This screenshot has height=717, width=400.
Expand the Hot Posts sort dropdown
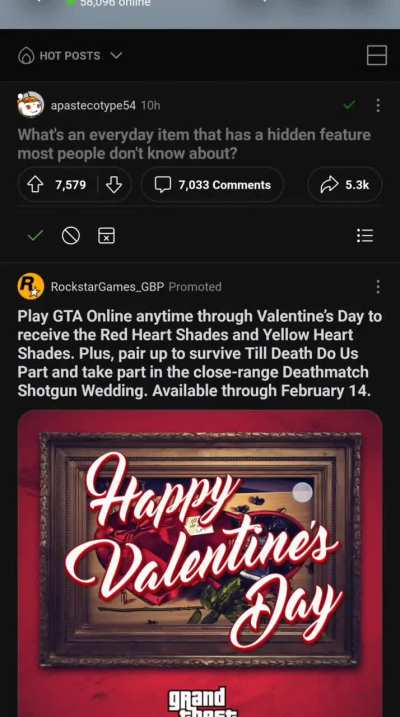116,55
